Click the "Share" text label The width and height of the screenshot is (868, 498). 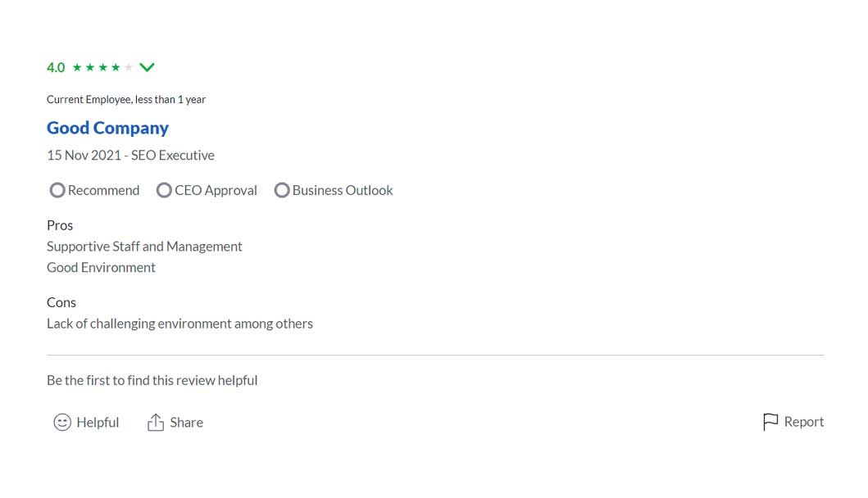pyautogui.click(x=186, y=423)
